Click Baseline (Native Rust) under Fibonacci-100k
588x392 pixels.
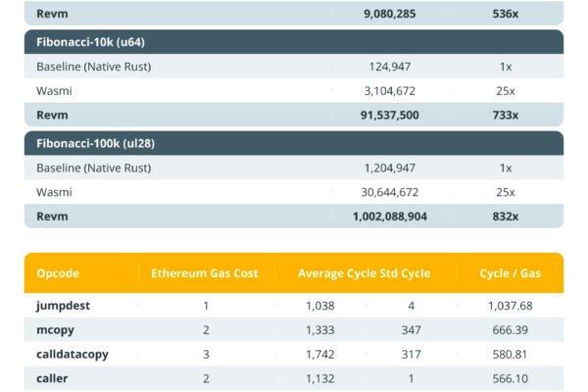pos(94,168)
